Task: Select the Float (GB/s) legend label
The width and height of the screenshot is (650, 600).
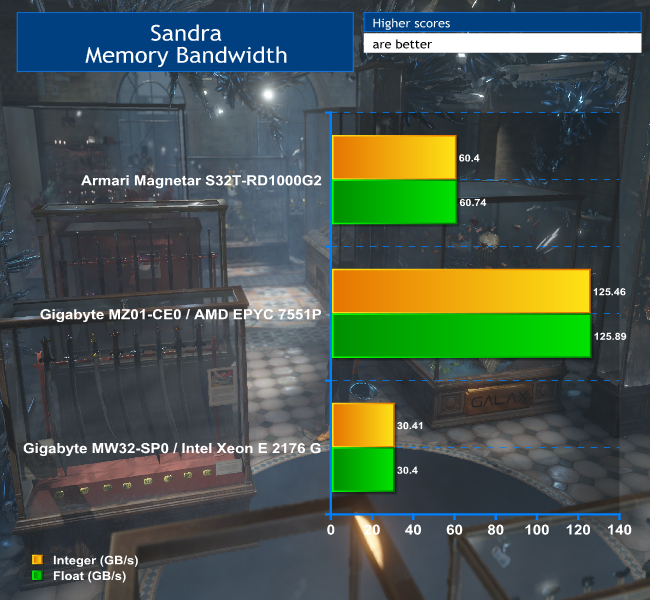Action: (83, 576)
